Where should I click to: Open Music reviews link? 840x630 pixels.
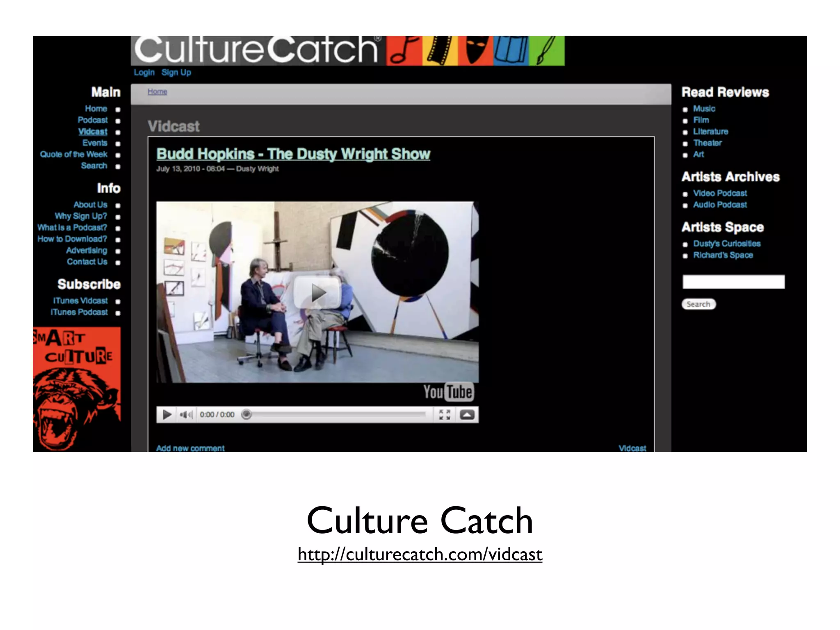tap(704, 109)
